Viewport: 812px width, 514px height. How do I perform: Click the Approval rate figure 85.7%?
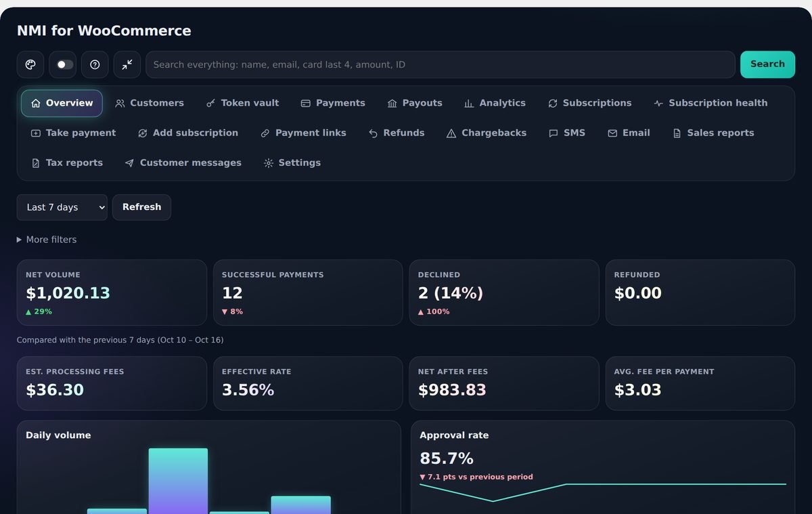[447, 458]
